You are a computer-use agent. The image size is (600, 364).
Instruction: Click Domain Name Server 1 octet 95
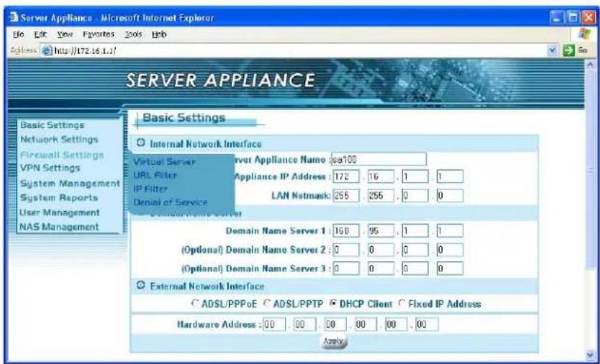380,231
